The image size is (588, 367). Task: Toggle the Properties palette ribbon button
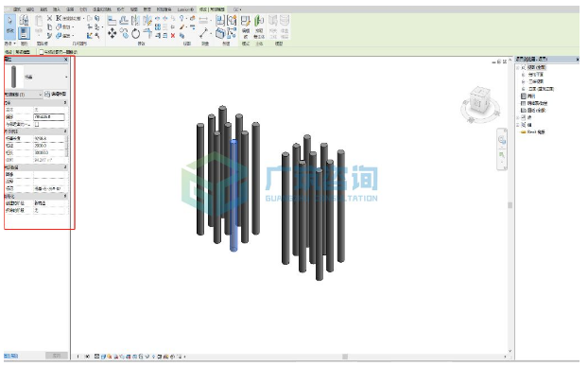[x=24, y=33]
